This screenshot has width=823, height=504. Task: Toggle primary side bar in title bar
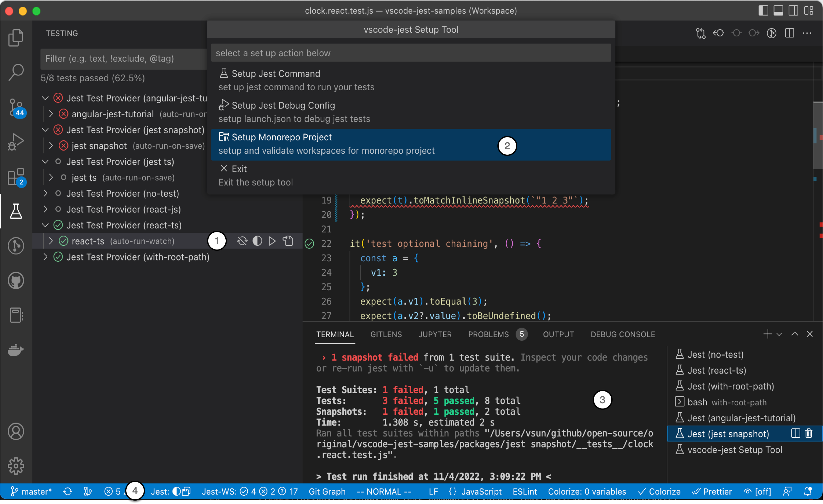tap(763, 11)
